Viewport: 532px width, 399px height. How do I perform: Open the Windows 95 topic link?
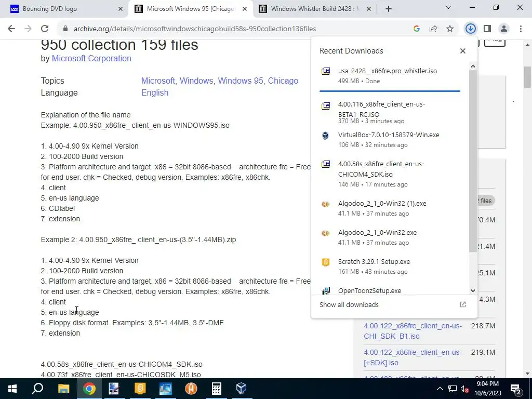[240, 81]
